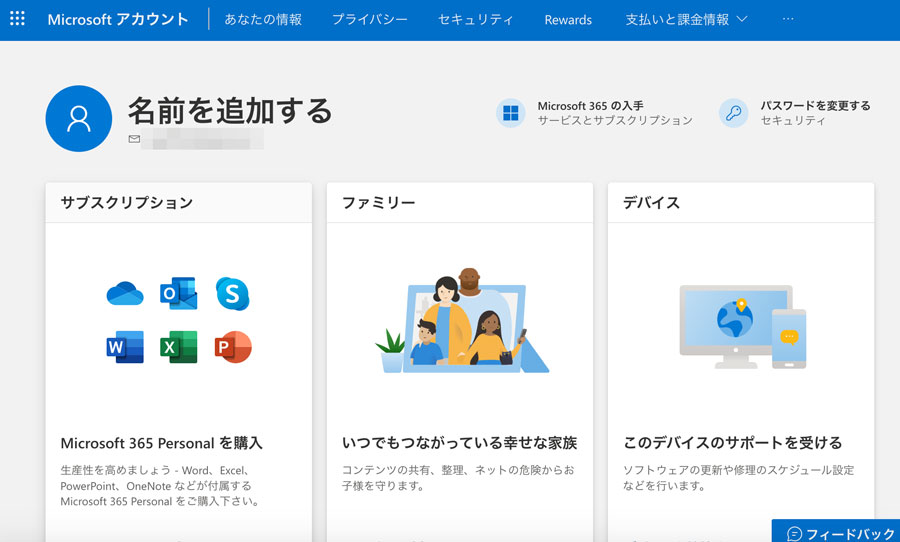Click the PowerPoint icon
Image resolution: width=900 pixels, height=542 pixels.
(x=233, y=347)
